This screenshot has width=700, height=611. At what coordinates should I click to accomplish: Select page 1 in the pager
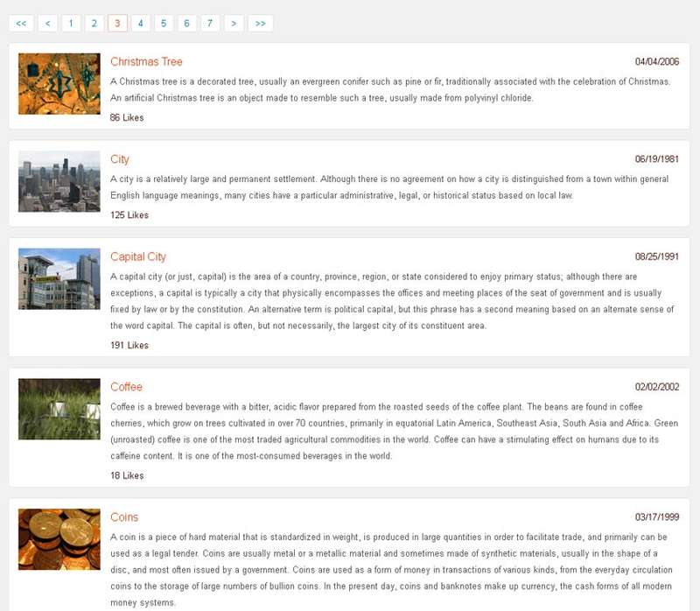point(71,24)
